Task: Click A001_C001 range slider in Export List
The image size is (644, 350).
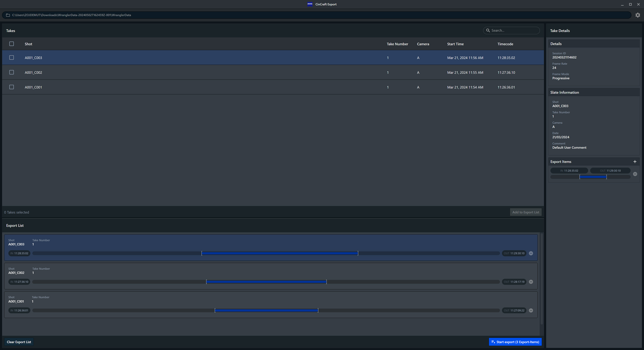Action: point(266,310)
